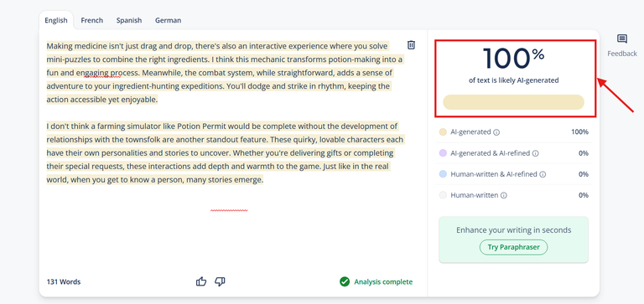Click the thumbs down icon

(221, 281)
